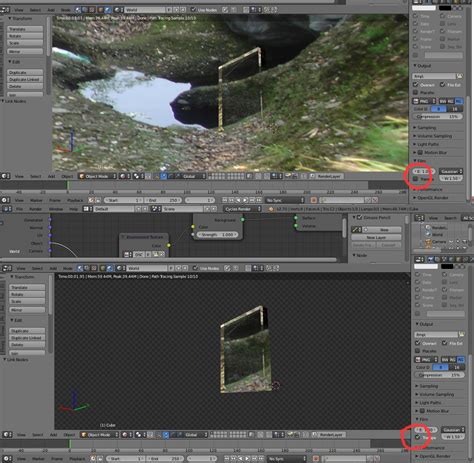Open Object Mode dropdown in the upper viewport header
The width and height of the screenshot is (474, 463).
(98, 176)
